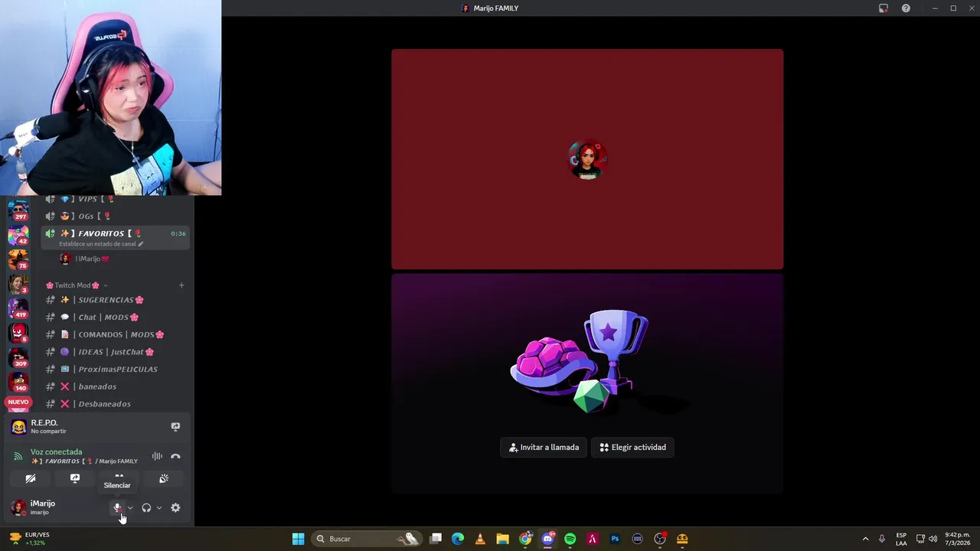Open voice connection details signal icon
The width and height of the screenshot is (980, 551).
tap(18, 456)
